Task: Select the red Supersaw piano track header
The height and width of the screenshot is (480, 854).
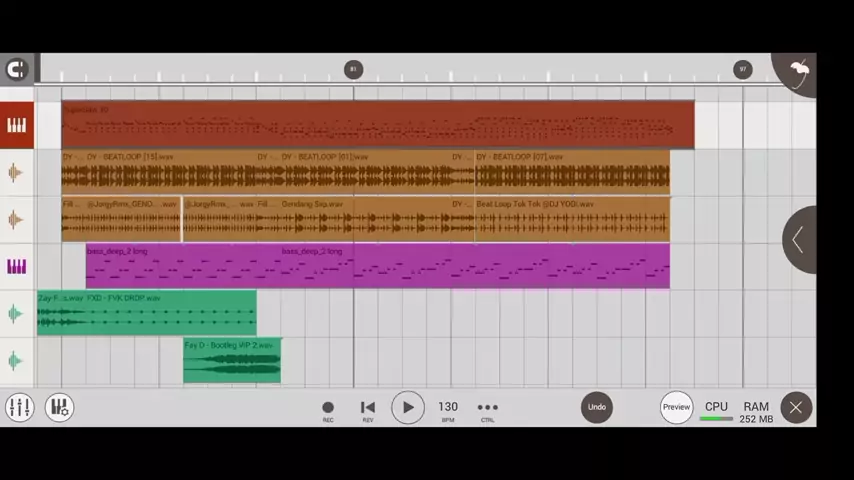Action: click(16, 125)
